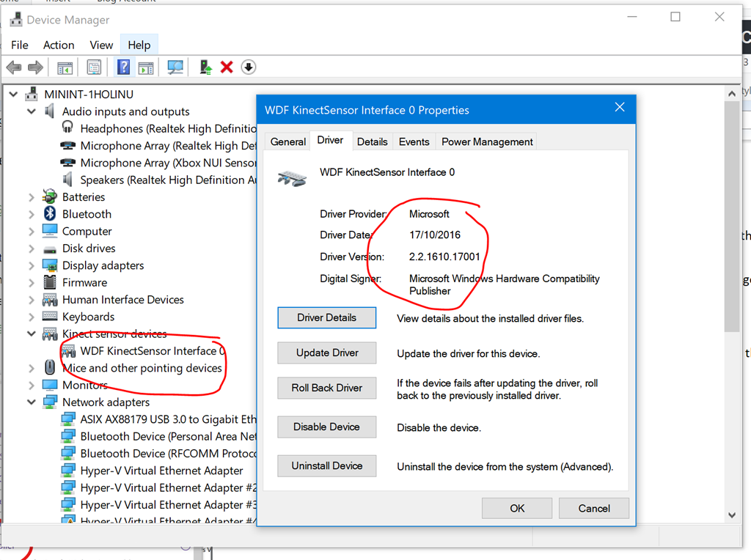Click the Network adapters category icon

point(50,402)
